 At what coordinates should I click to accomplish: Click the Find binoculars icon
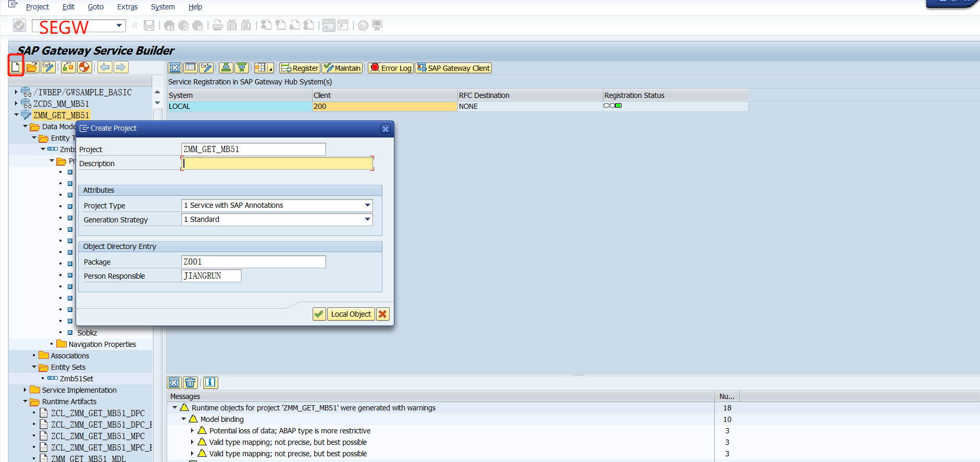(232, 26)
